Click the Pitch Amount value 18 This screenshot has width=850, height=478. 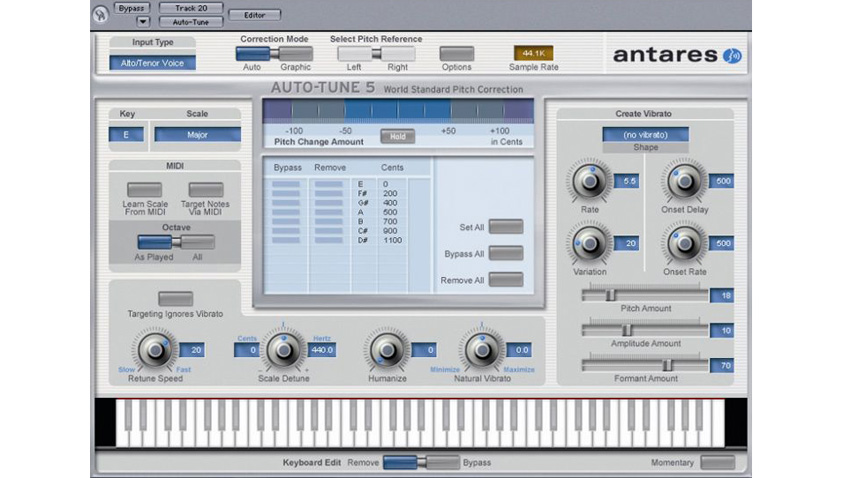(x=722, y=295)
